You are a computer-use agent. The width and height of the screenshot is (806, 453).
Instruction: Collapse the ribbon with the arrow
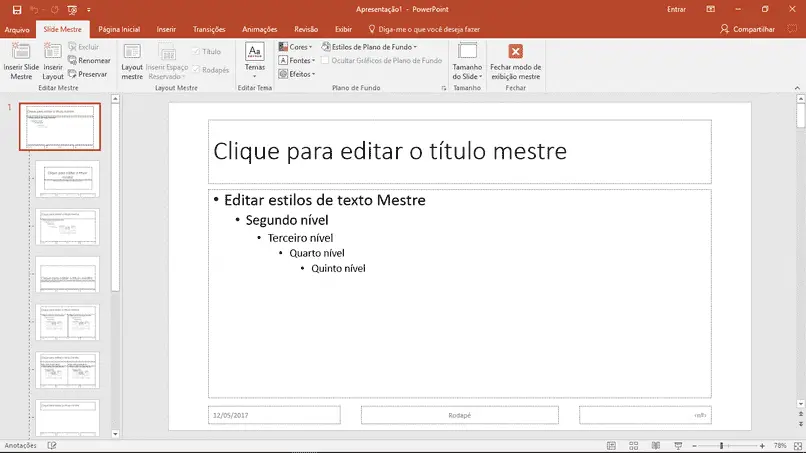tap(797, 88)
